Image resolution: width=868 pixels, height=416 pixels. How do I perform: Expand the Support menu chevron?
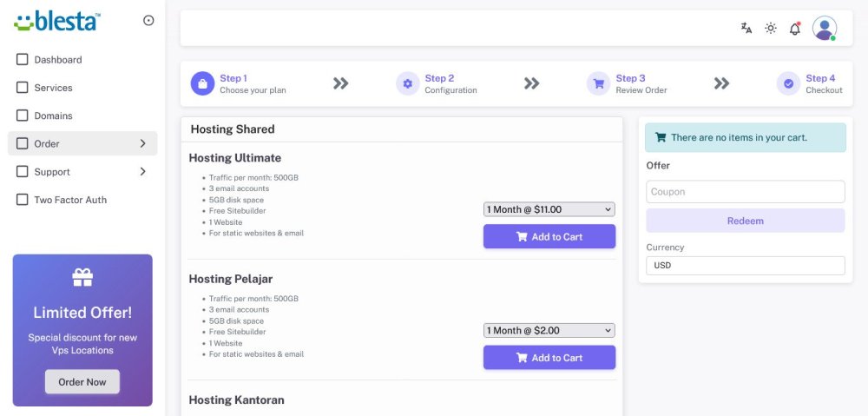pos(142,172)
